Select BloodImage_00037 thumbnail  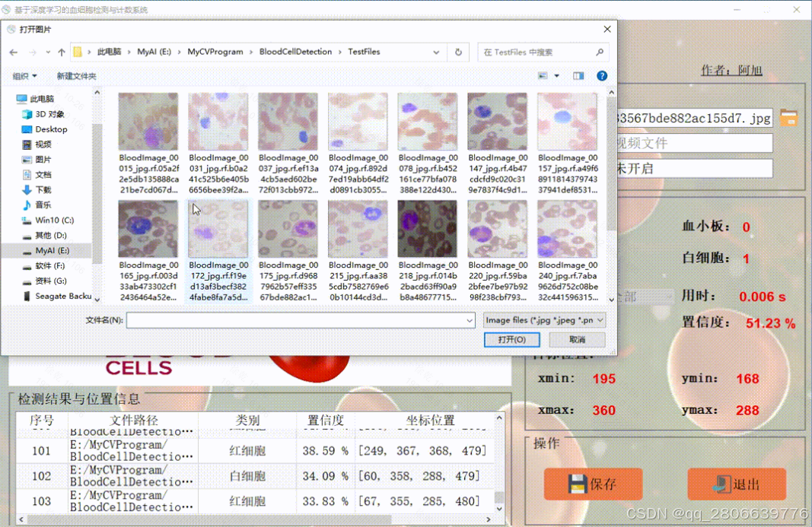pos(288,122)
